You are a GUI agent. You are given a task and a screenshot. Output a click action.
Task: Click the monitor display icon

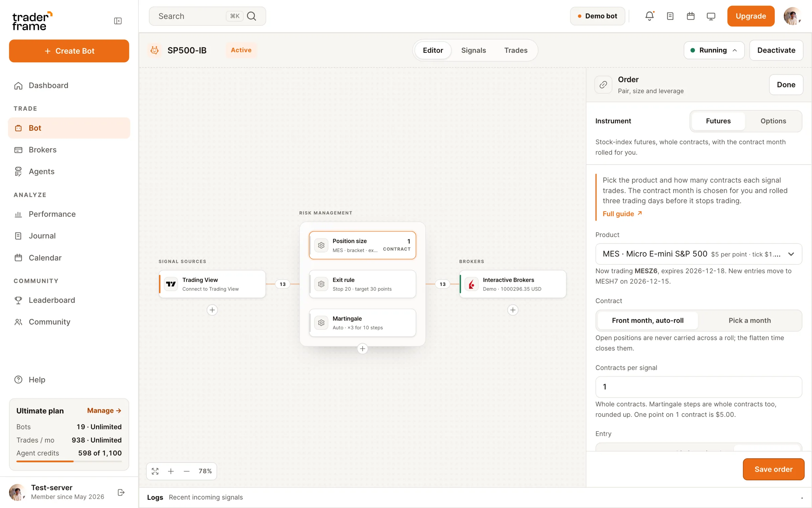[711, 16]
